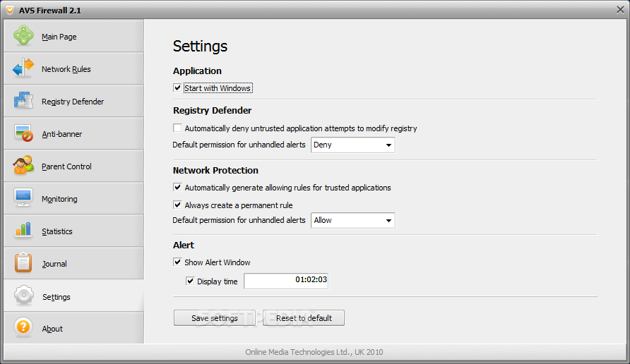Open Registry Defender Deny permission dropdown
The width and height of the screenshot is (630, 364).
[352, 145]
